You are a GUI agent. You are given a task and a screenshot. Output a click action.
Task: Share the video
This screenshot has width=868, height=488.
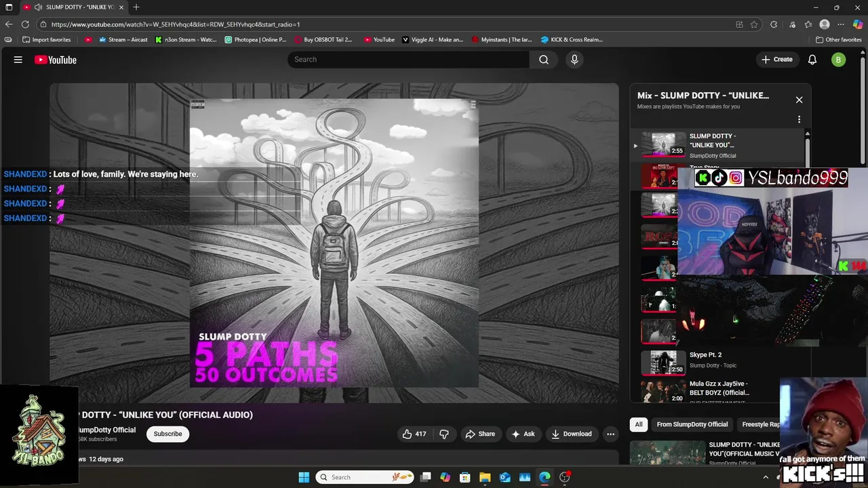click(x=480, y=434)
